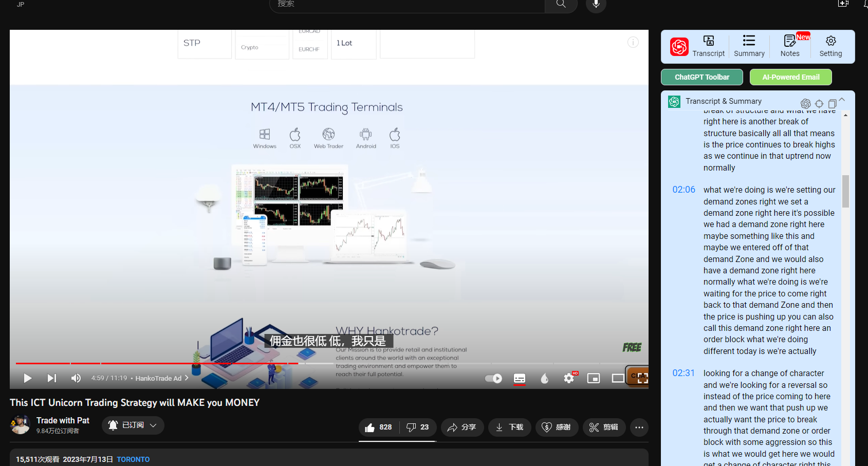Summarize with the ChatGPT swirl icon
868x466 pixels.
point(806,103)
